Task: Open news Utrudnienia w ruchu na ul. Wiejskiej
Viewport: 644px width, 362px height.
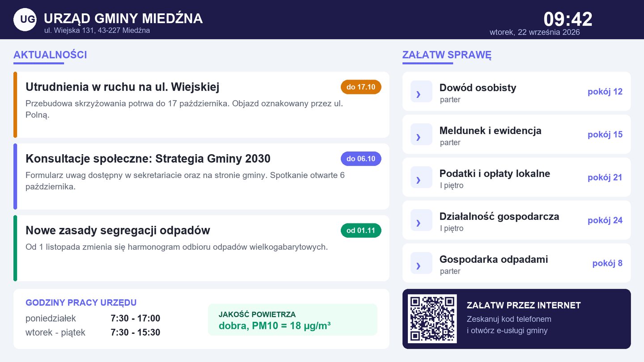Action: tap(123, 87)
